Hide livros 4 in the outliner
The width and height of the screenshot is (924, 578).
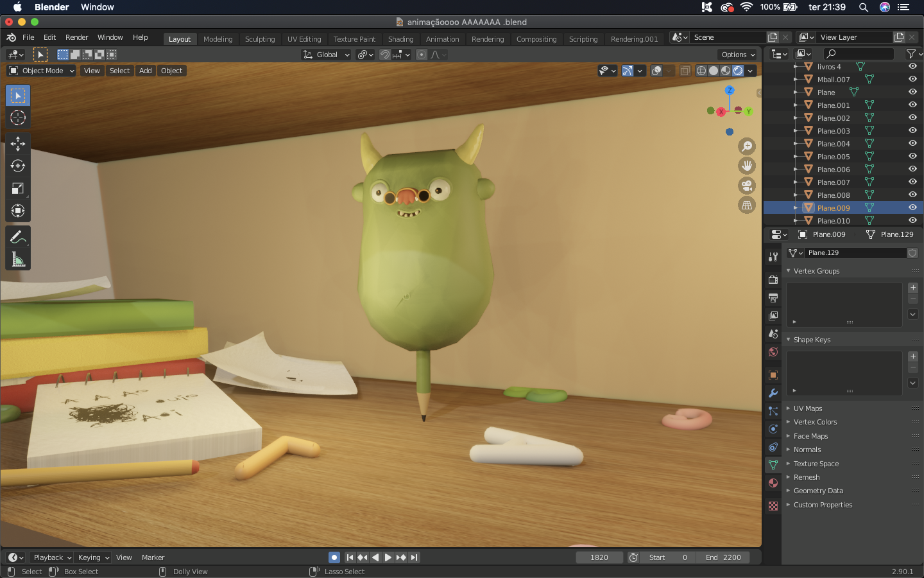[912, 66]
